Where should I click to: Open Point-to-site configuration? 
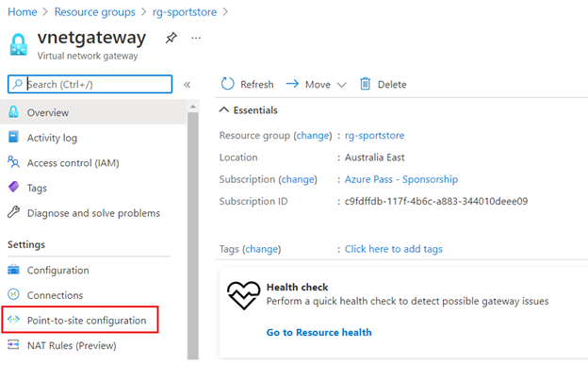pos(86,320)
